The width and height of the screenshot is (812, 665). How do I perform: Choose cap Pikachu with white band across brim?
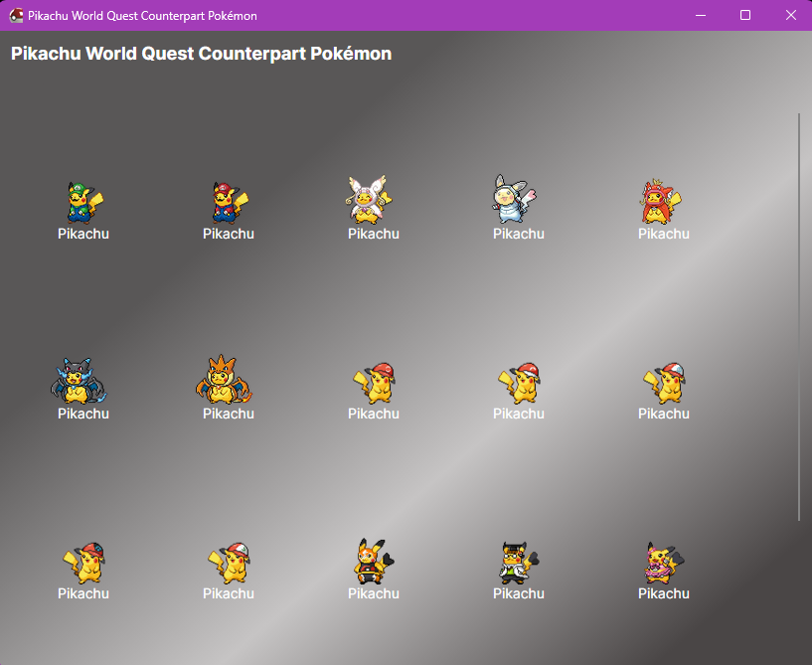point(520,384)
